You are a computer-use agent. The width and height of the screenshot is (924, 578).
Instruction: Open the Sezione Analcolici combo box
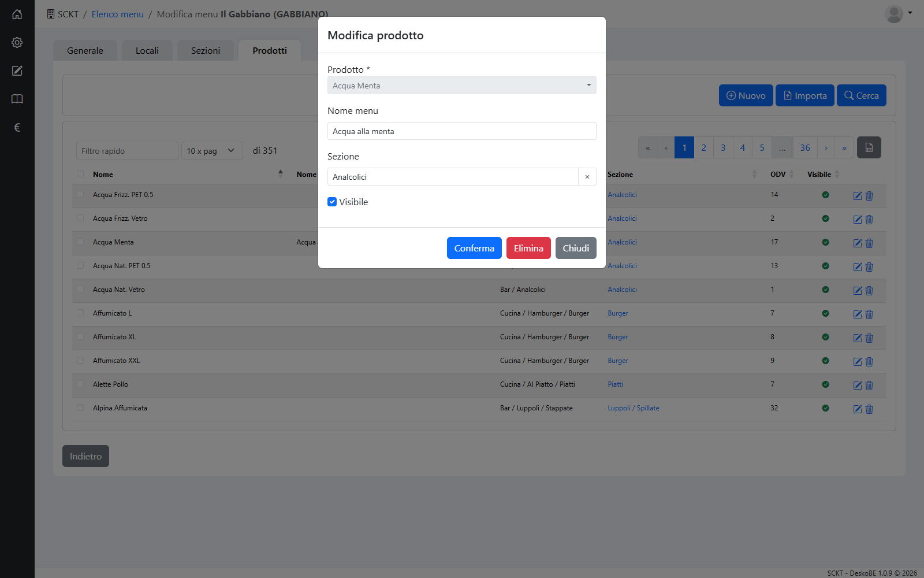click(x=453, y=177)
